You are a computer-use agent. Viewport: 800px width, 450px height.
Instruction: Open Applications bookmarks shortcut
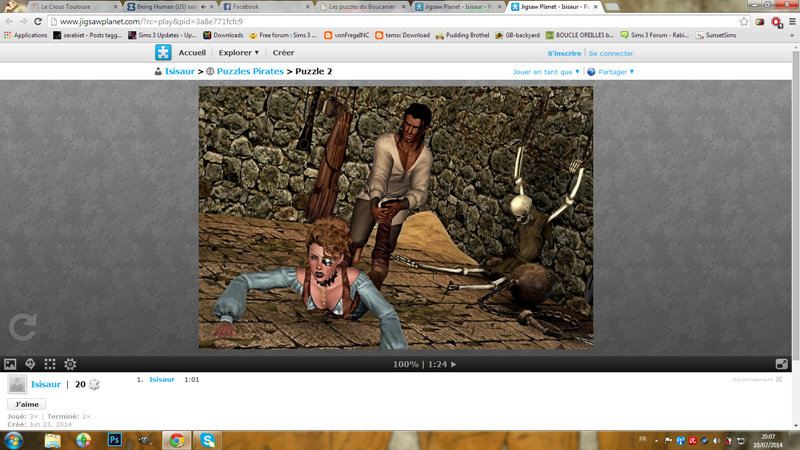26,35
